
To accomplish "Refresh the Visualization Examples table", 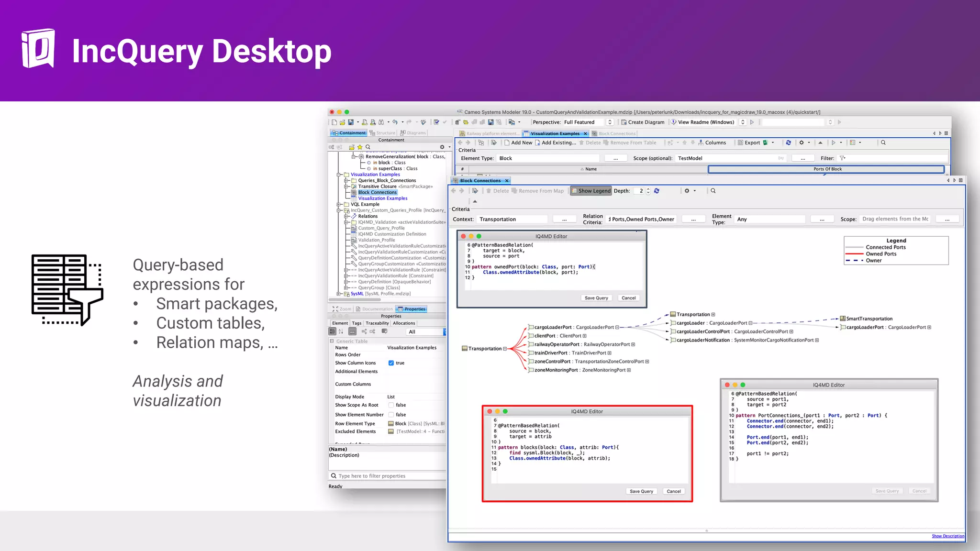I will click(788, 143).
